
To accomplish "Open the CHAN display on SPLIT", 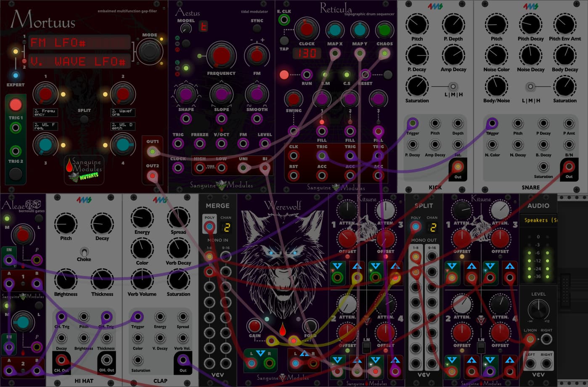I will click(x=432, y=227).
